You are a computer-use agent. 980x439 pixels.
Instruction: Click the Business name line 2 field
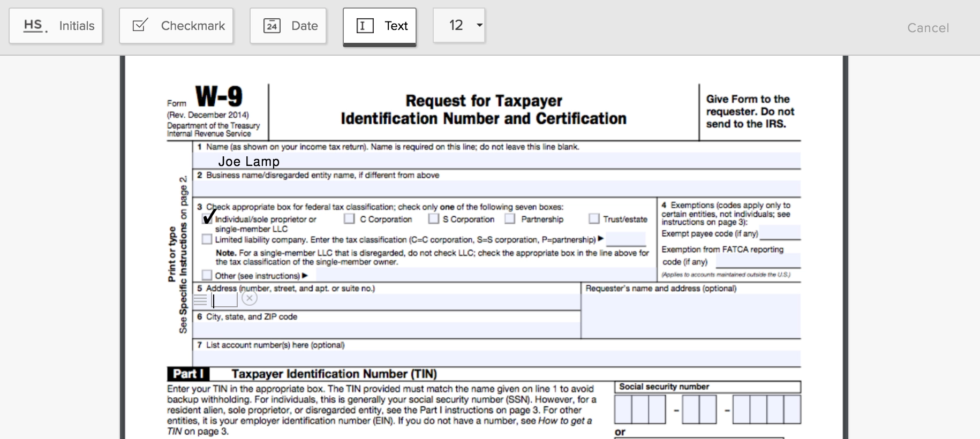coord(496,188)
